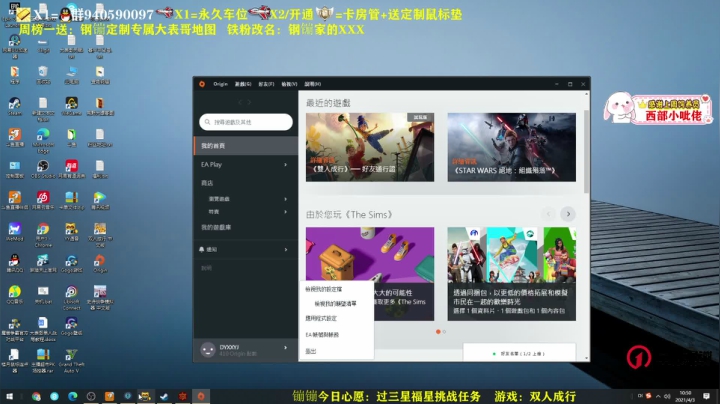Go forward with Origin's forward arrow
This screenshot has height=404, width=720.
click(x=249, y=102)
